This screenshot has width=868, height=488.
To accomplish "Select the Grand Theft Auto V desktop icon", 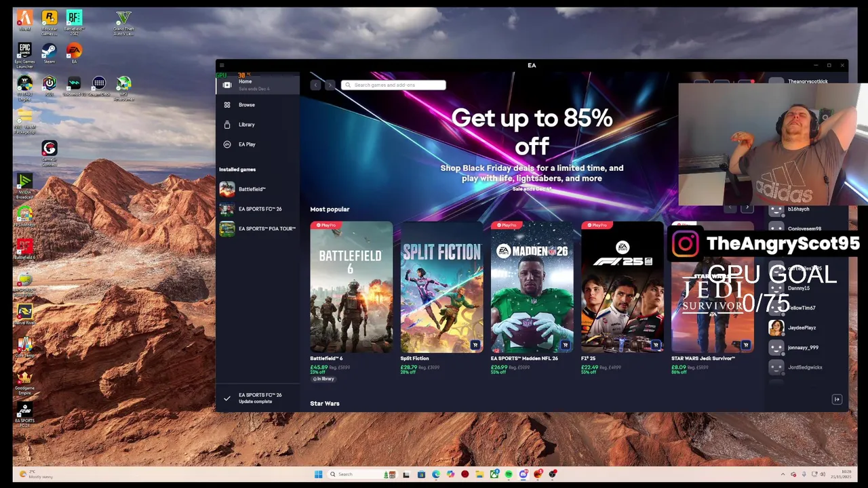I will (x=123, y=22).
